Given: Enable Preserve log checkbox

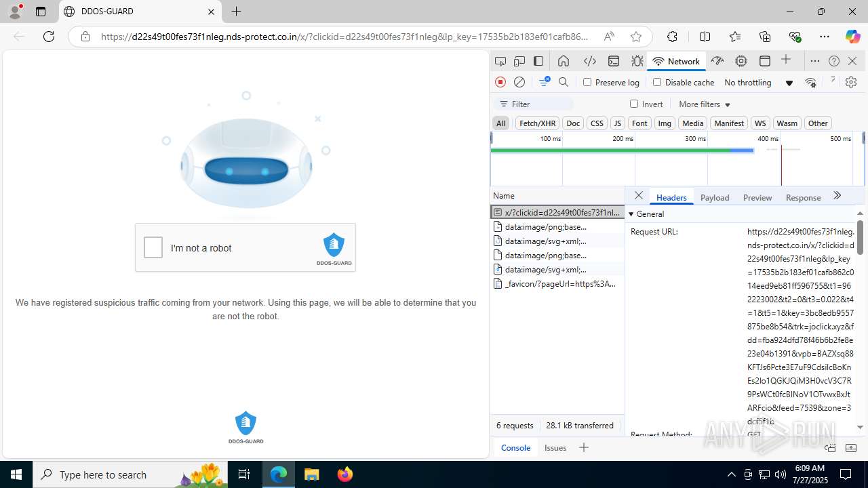Looking at the screenshot, I should click(x=587, y=82).
